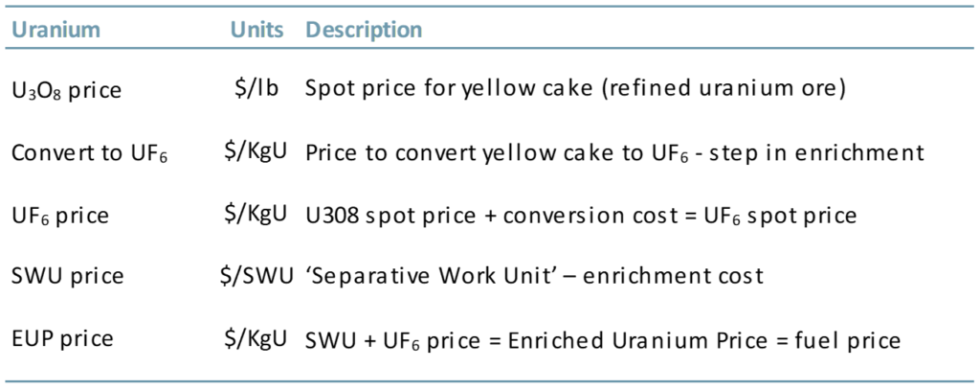Select the EUP price row label

(62, 337)
